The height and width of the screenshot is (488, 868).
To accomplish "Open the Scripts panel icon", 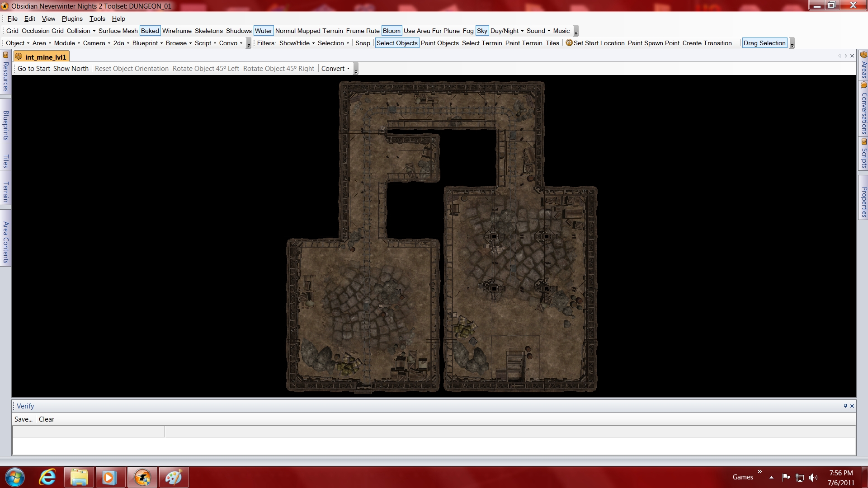I will click(863, 142).
